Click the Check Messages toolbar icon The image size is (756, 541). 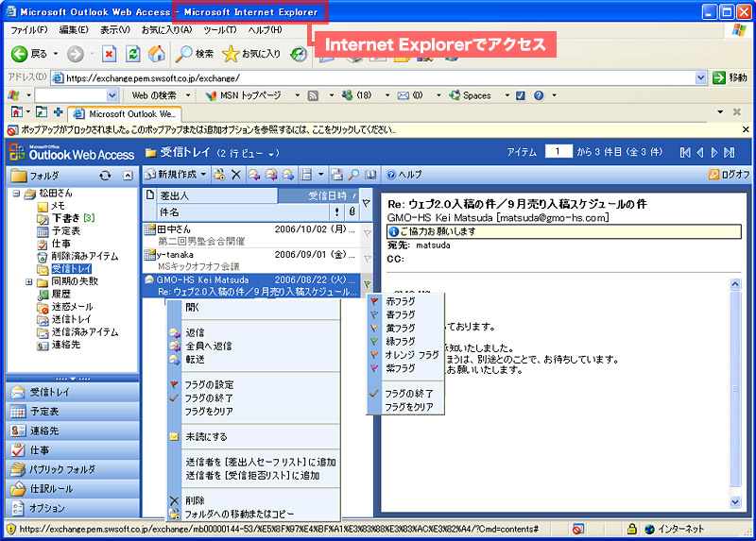coord(337,175)
